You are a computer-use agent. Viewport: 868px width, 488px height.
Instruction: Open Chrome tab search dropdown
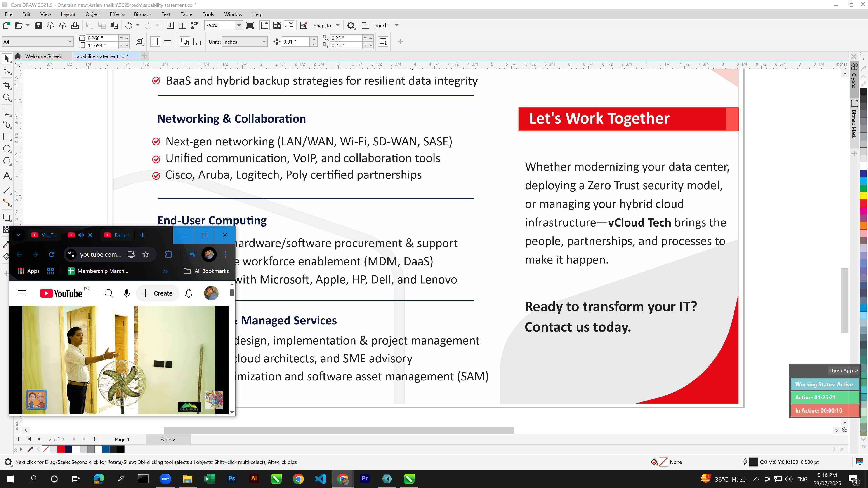coord(19,235)
